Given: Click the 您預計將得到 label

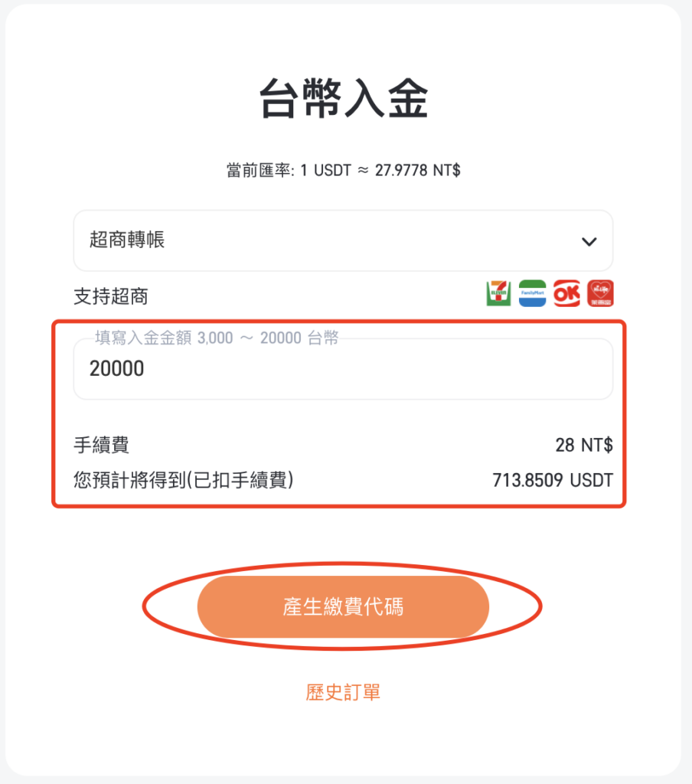Looking at the screenshot, I should [x=129, y=480].
